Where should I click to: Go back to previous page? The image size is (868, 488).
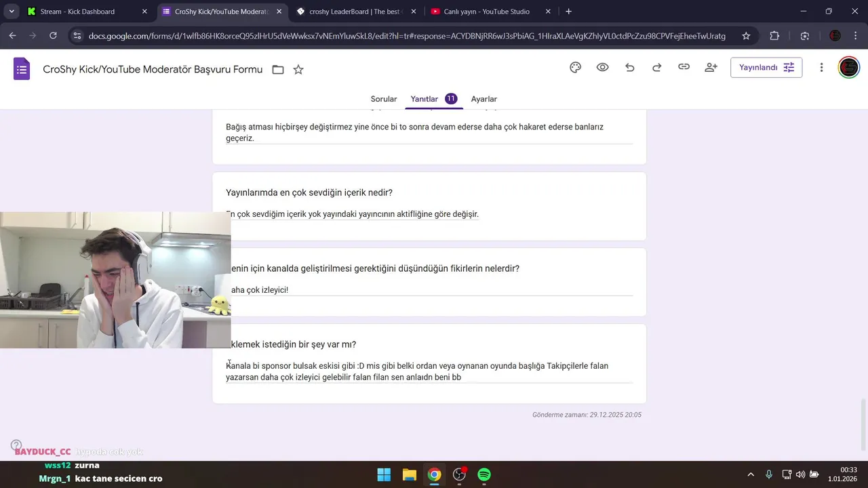pos(13,36)
